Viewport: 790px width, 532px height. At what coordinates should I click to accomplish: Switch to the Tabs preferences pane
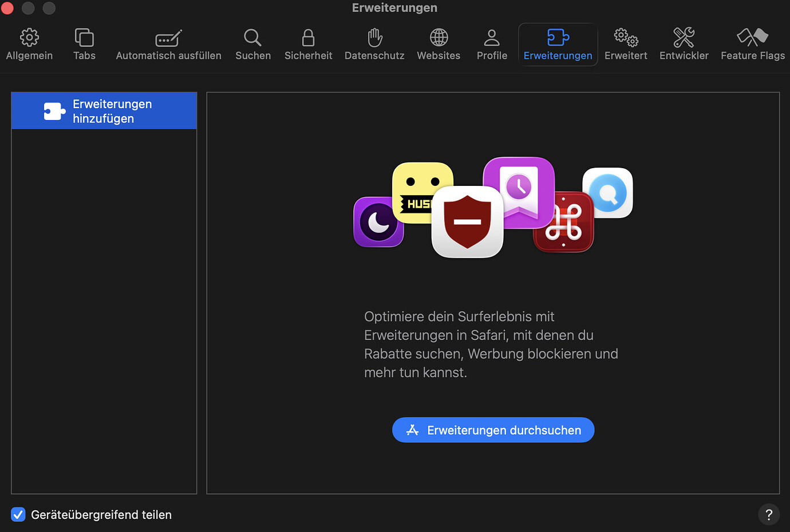(84, 44)
